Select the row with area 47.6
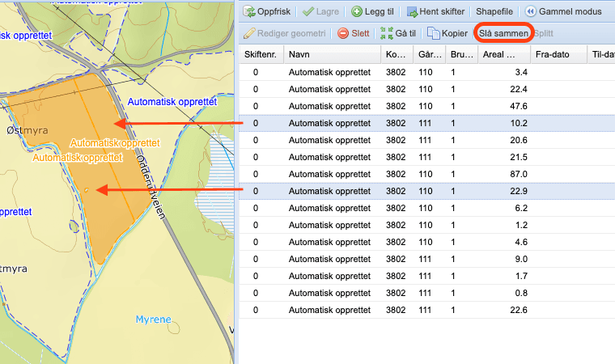The height and width of the screenshot is (364, 615). click(426, 106)
